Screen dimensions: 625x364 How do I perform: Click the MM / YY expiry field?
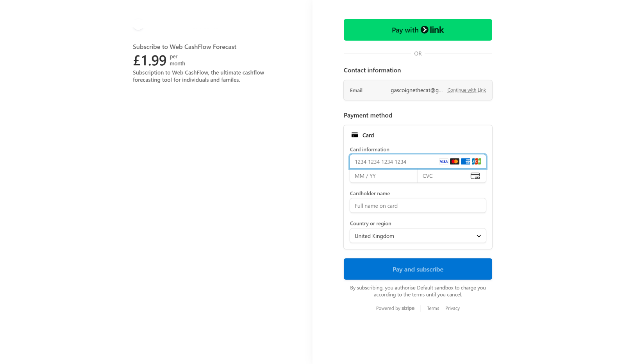tap(384, 176)
